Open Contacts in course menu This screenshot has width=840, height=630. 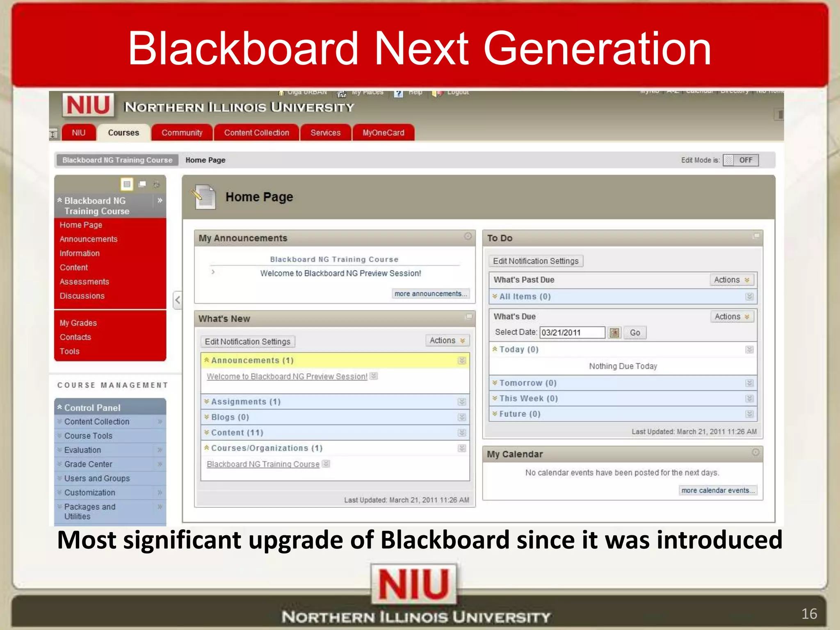click(x=75, y=337)
